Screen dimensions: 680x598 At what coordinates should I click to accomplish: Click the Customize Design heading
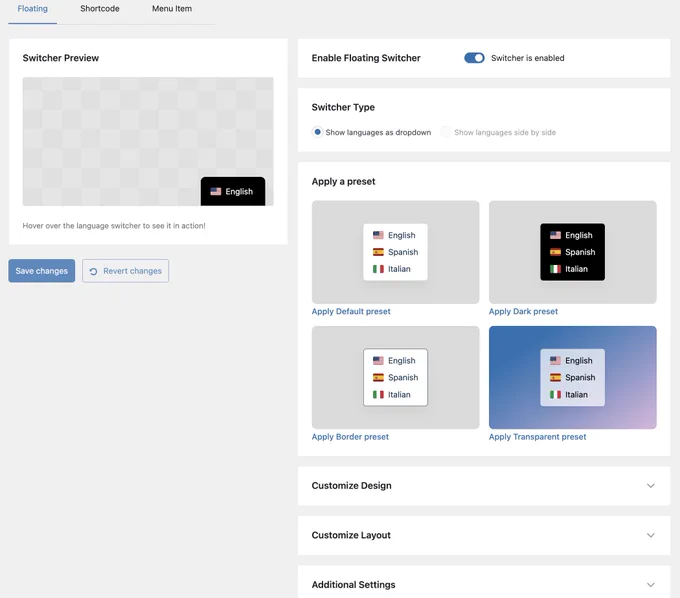[x=351, y=486]
